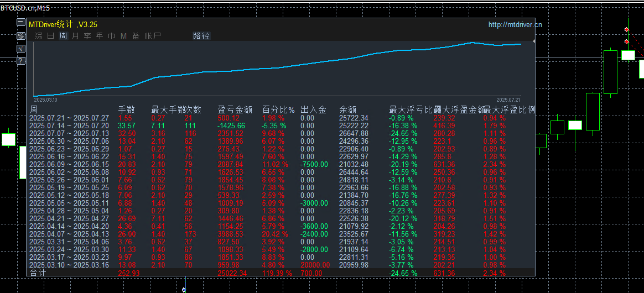
Task: Open the 账户 (account) tab
Action: (x=153, y=36)
